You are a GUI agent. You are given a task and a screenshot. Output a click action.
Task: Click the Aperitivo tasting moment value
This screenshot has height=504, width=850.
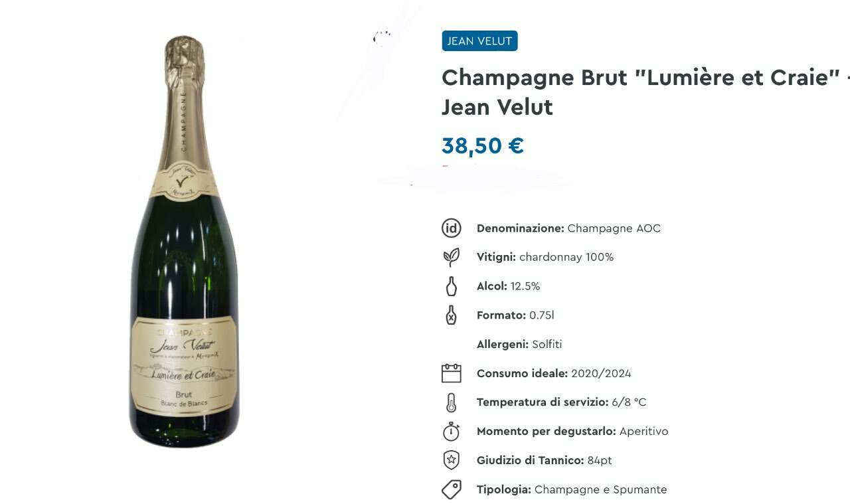point(643,432)
